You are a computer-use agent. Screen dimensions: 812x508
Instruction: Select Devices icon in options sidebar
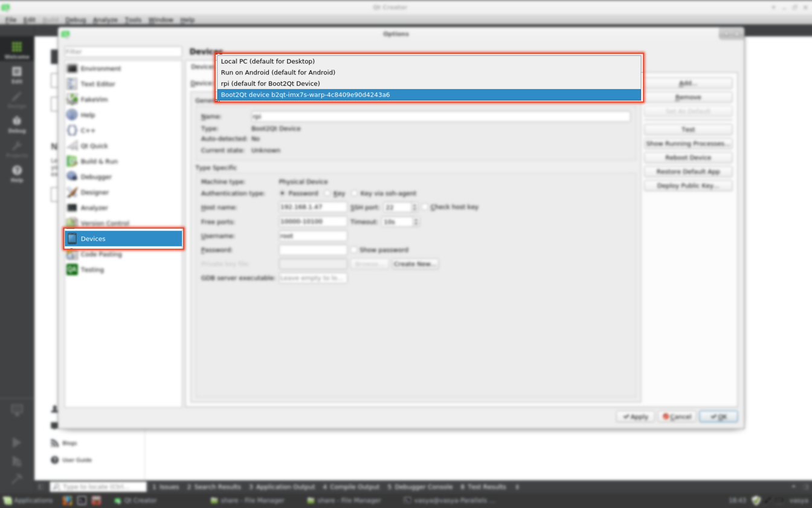pos(72,239)
